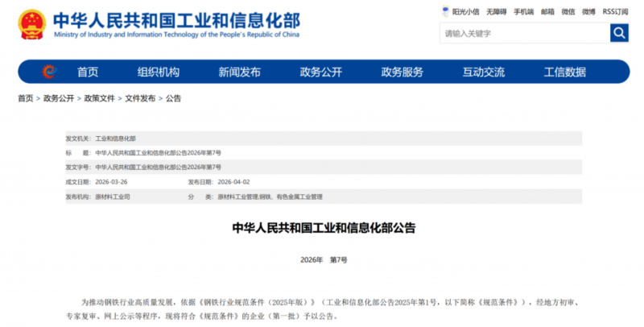Subscribe via RSS订阅 link

[616, 12]
